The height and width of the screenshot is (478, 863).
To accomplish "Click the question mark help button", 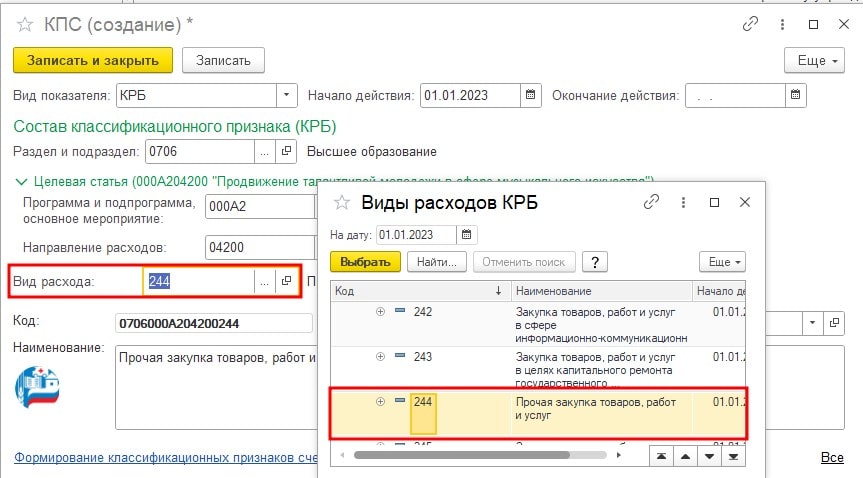I will click(x=596, y=262).
